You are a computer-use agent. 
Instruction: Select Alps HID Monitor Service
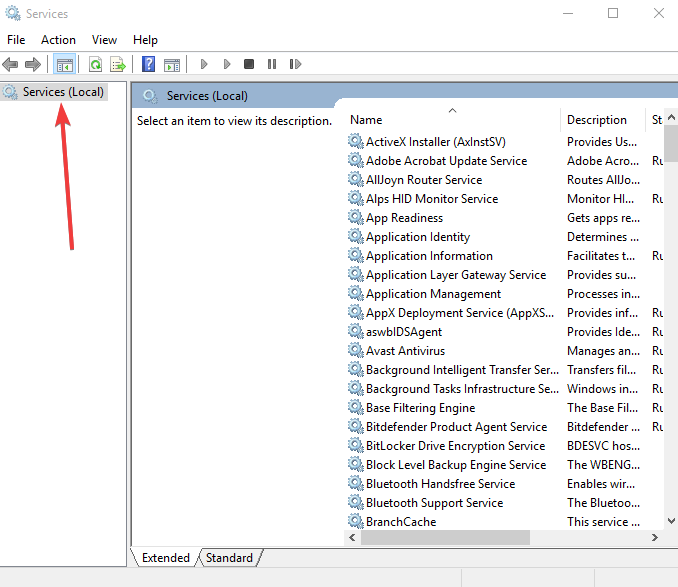[x=432, y=199]
